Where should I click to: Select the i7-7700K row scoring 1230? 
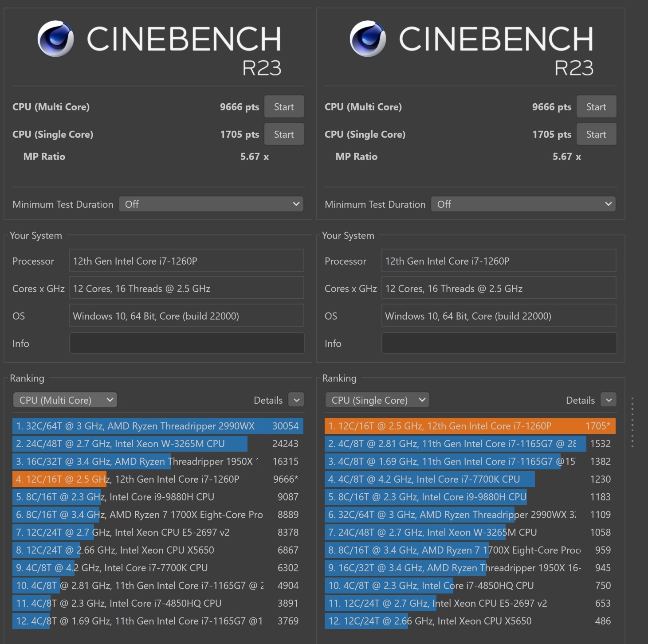point(470,479)
